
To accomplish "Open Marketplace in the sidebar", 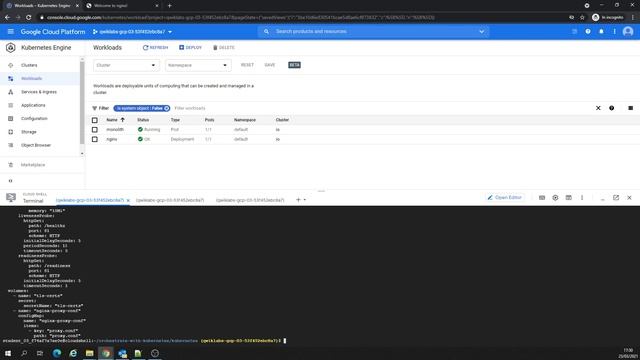I will pos(33,165).
